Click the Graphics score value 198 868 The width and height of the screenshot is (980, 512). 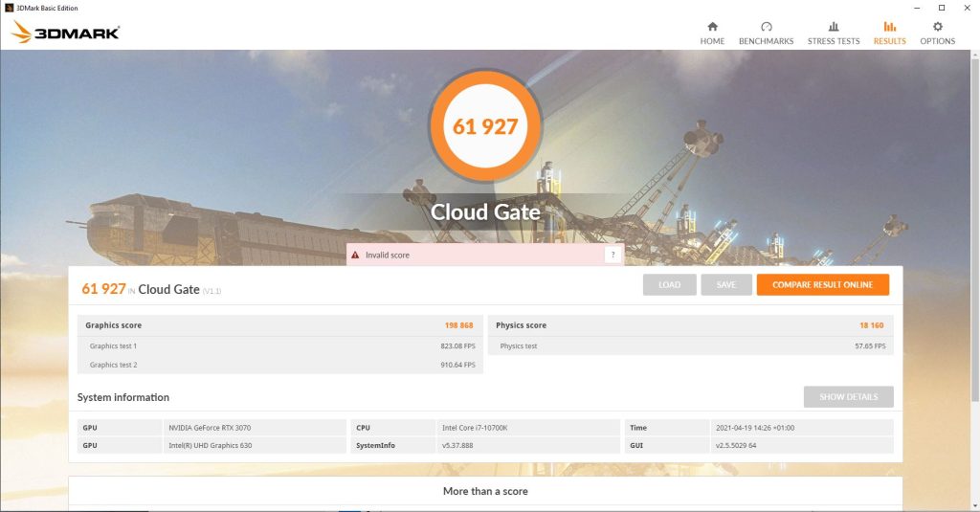(x=458, y=325)
